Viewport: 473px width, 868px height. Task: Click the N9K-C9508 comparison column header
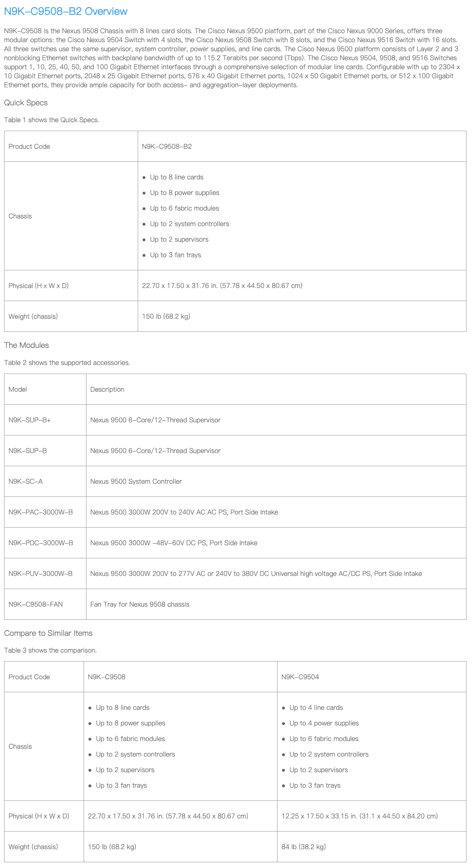pyautogui.click(x=107, y=677)
